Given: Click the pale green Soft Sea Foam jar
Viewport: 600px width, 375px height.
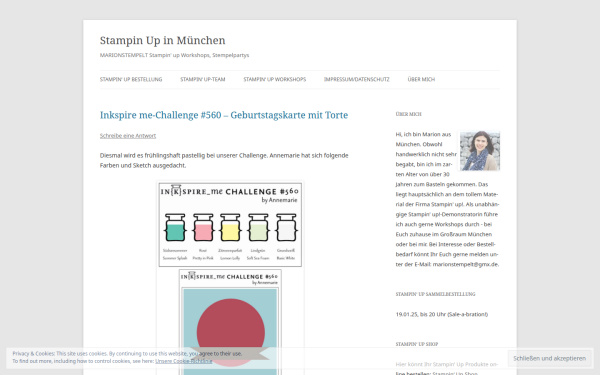Looking at the screenshot, I should pyautogui.click(x=258, y=228).
